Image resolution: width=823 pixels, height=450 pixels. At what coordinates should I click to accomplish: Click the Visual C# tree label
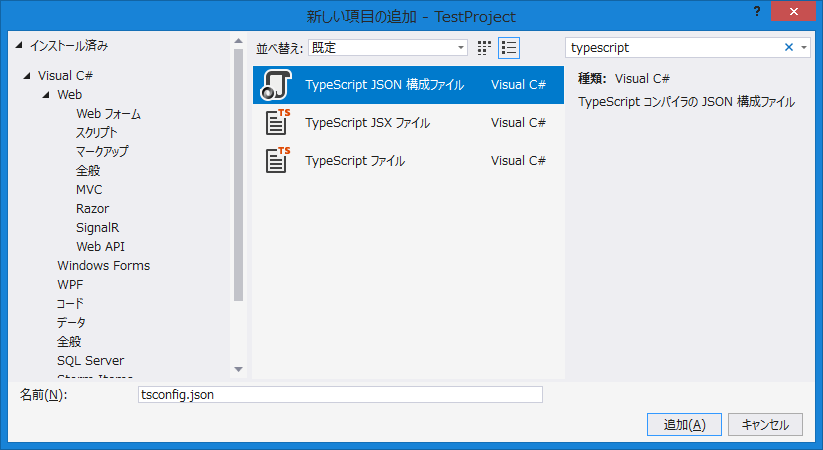tap(65, 76)
